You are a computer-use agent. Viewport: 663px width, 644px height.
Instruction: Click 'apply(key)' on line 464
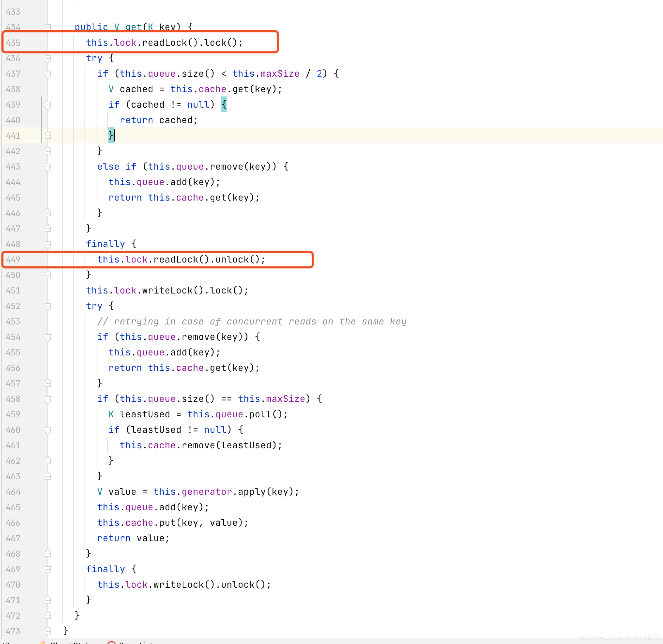[266, 492]
